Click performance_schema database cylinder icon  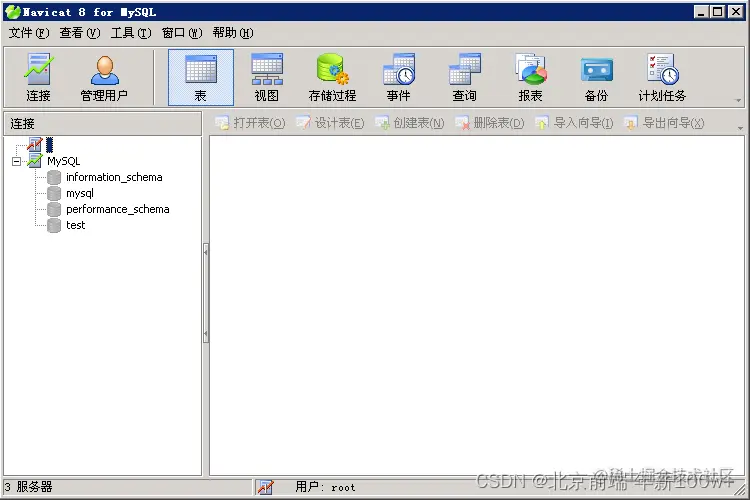54,209
